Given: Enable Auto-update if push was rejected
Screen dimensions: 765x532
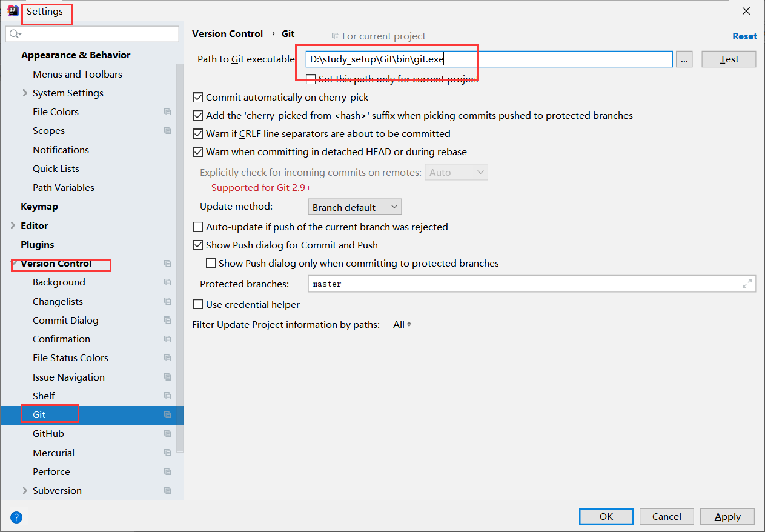Looking at the screenshot, I should 197,227.
